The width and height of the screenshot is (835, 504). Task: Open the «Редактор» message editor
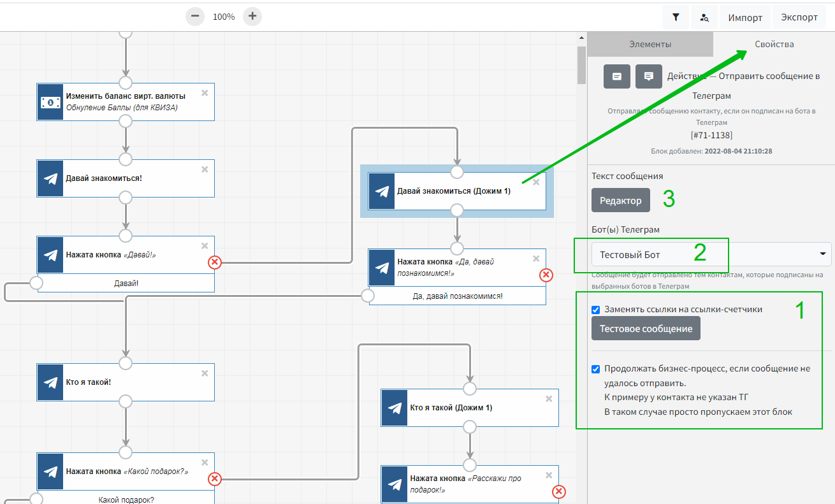[620, 200]
